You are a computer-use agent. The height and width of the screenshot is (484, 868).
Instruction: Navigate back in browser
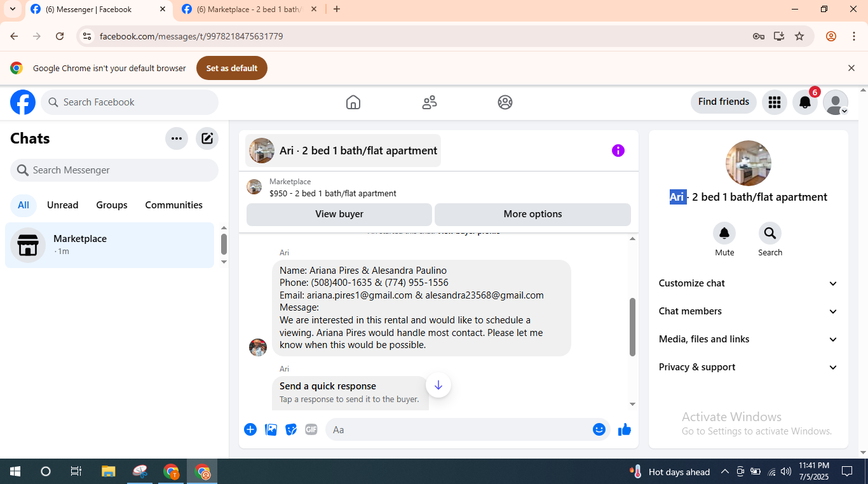click(14, 36)
